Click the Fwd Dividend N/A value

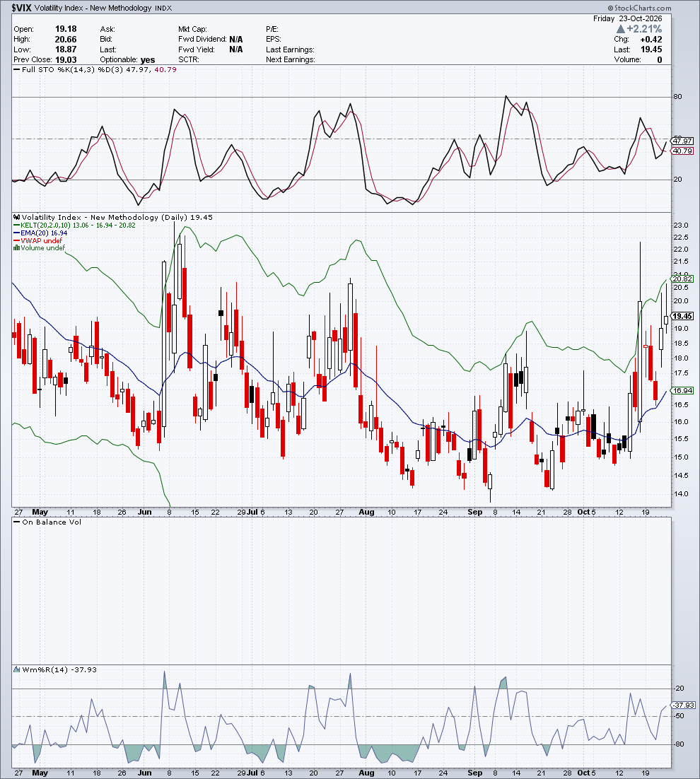(236, 40)
